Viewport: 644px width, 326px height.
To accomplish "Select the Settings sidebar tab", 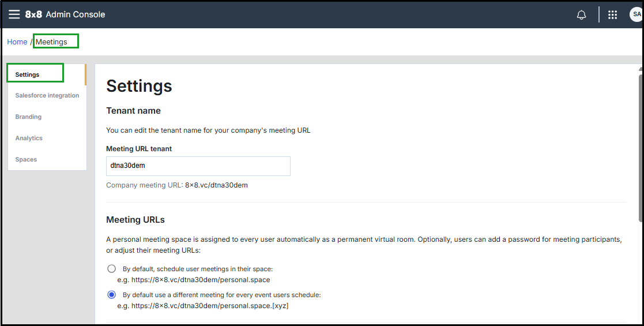I will click(x=28, y=74).
